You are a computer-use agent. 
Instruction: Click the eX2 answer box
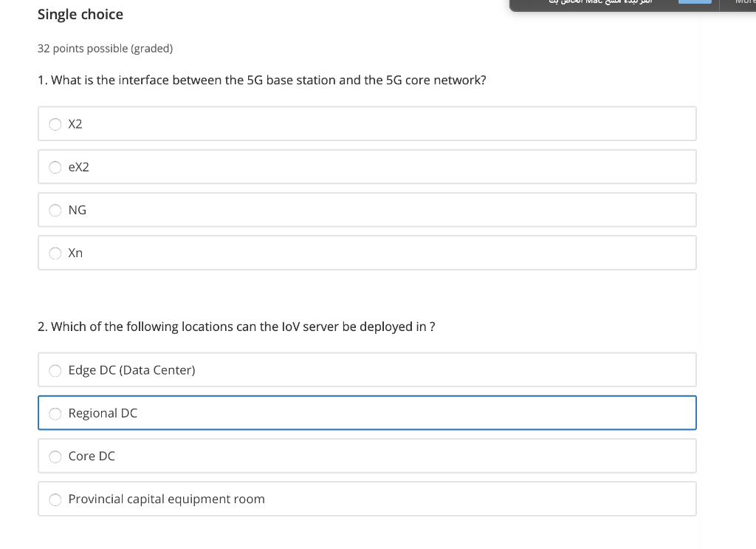[367, 166]
